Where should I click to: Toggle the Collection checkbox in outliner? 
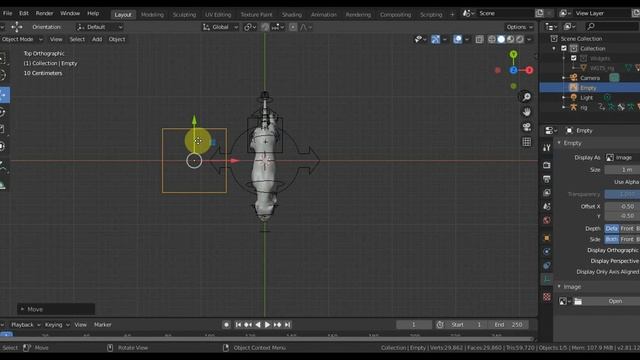[564, 48]
